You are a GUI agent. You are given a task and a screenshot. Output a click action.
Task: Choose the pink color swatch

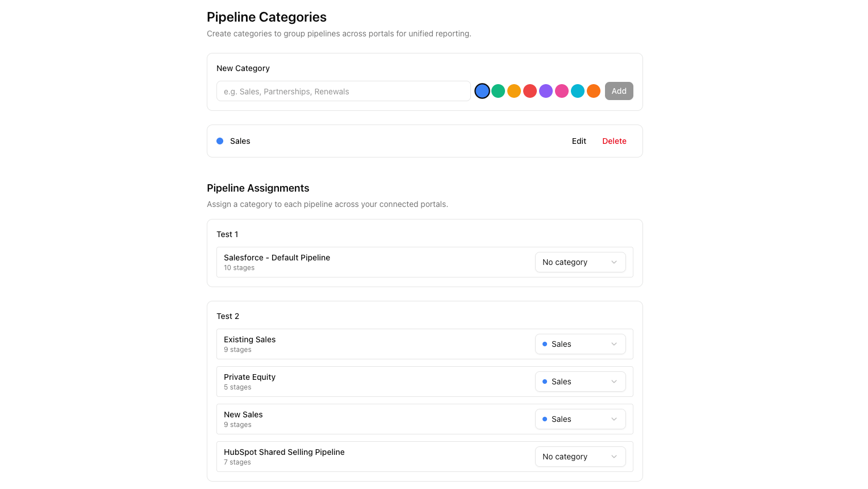coord(562,90)
